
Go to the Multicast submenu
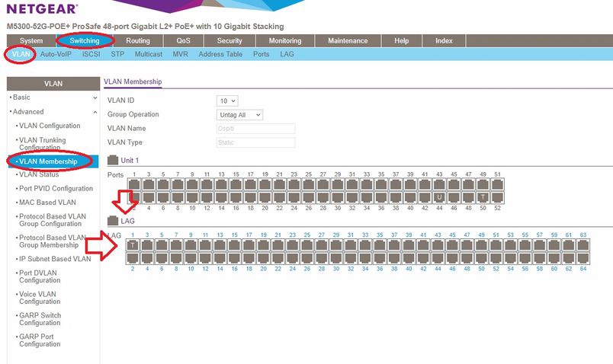tap(149, 54)
